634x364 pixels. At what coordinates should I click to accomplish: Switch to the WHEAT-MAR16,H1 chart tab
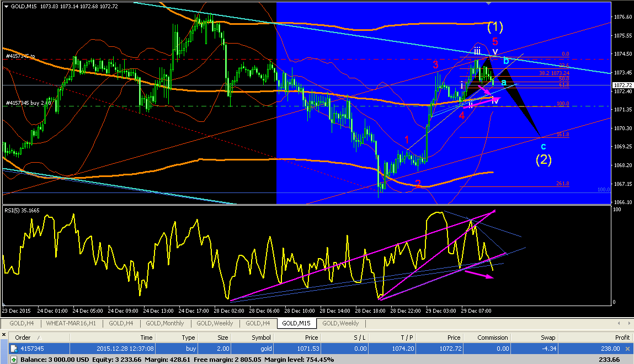click(71, 323)
